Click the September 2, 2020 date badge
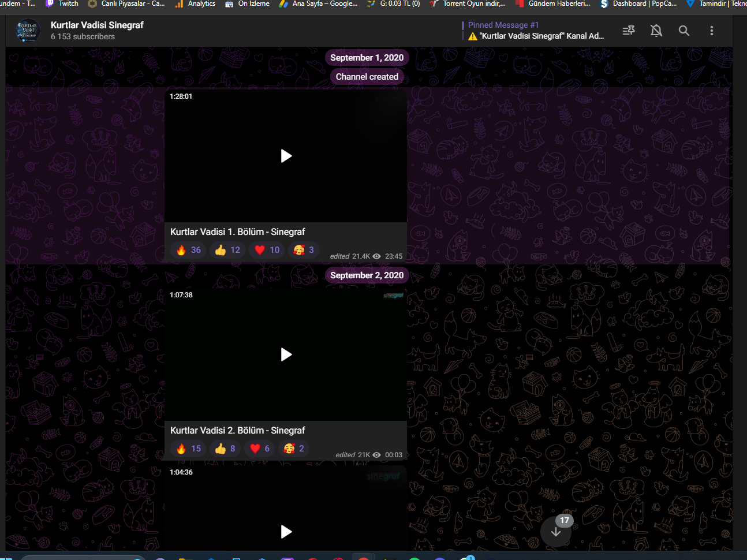This screenshot has width=747, height=560. (367, 275)
